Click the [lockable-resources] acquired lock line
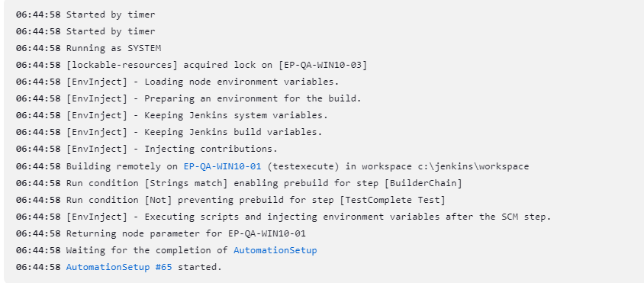The image size is (644, 283). (x=192, y=65)
